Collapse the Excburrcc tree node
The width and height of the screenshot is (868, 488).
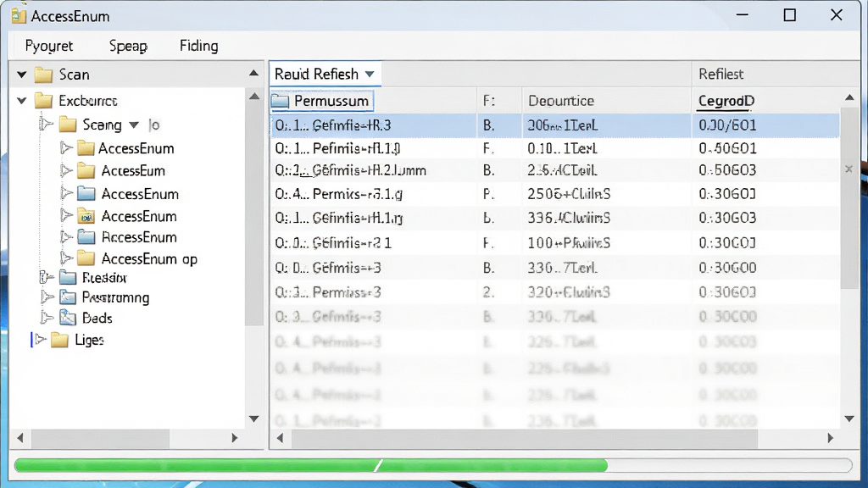(x=21, y=101)
